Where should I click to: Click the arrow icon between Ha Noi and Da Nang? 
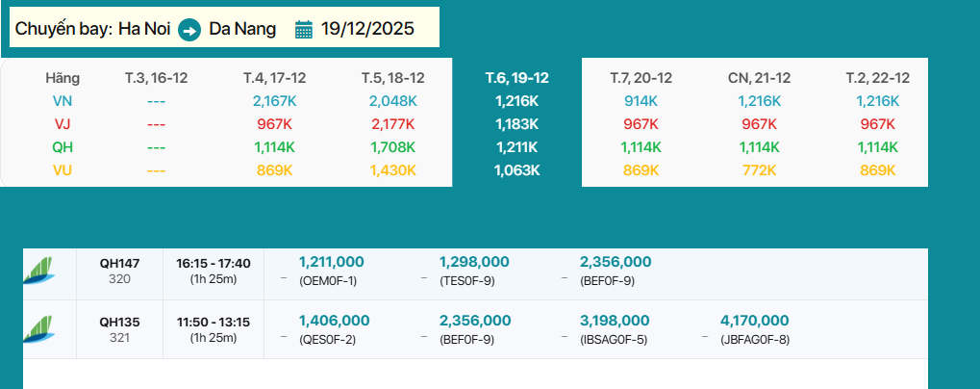point(189,30)
